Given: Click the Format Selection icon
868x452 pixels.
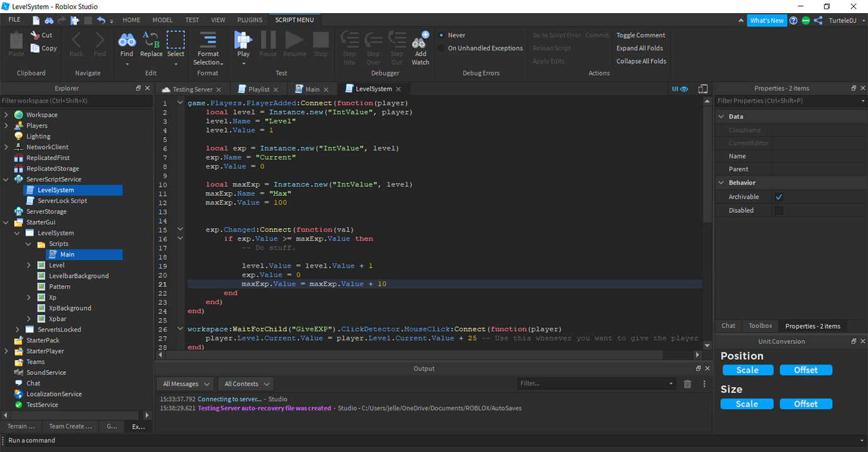Looking at the screenshot, I should [x=208, y=39].
